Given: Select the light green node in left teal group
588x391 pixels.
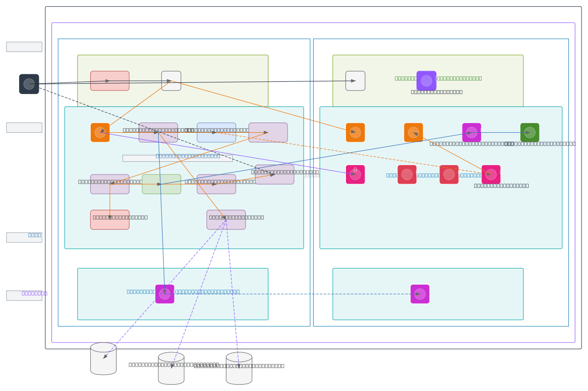Looking at the screenshot, I should [x=162, y=184].
